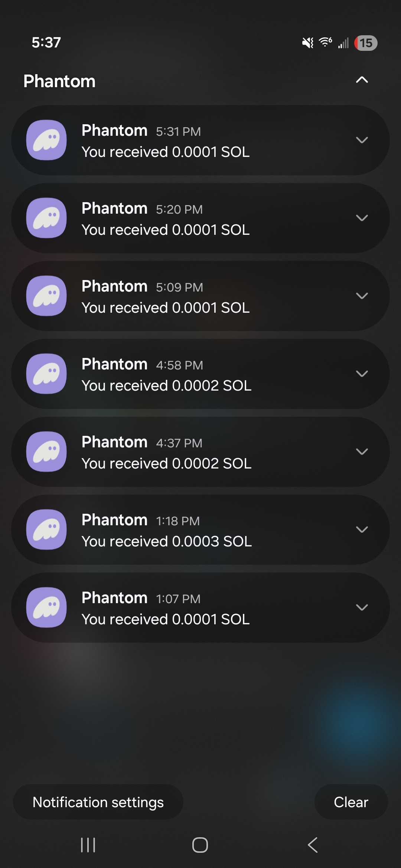The image size is (401, 868).
Task: Tap the muted sound icon in status bar
Action: (x=308, y=43)
